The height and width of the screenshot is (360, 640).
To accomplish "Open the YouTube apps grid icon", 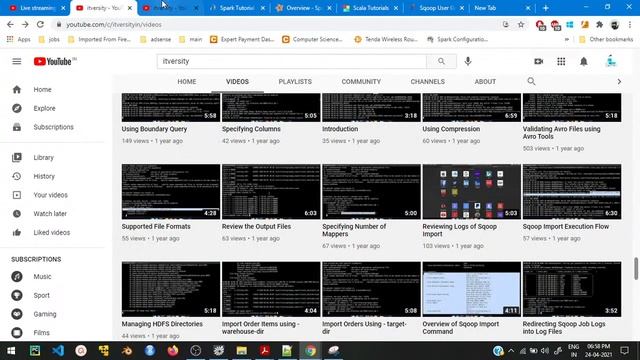I will coord(561,61).
